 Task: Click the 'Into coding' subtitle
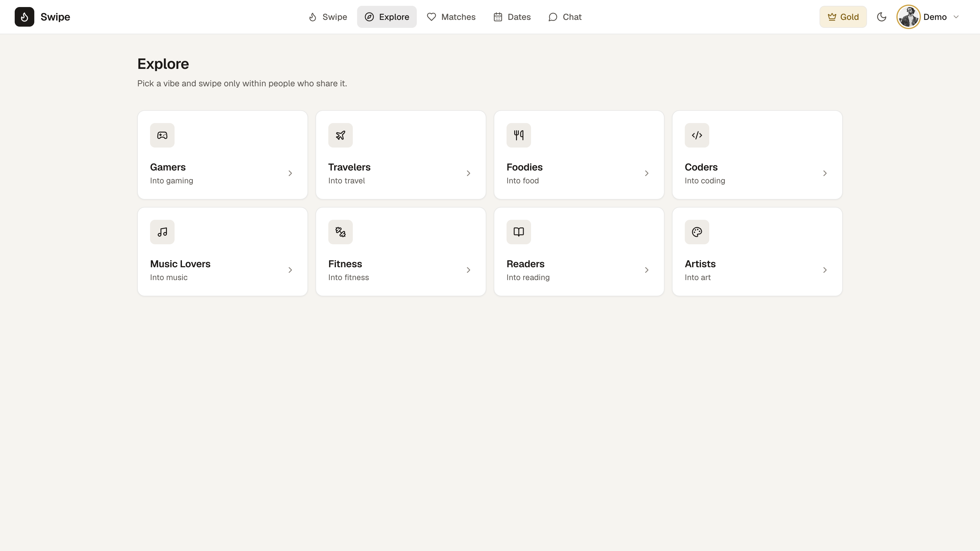click(x=705, y=181)
